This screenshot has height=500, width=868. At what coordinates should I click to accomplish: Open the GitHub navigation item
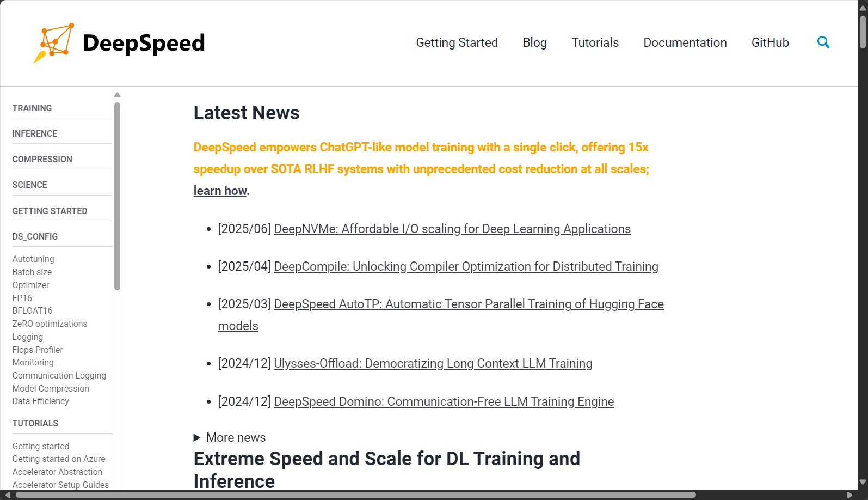pos(770,42)
